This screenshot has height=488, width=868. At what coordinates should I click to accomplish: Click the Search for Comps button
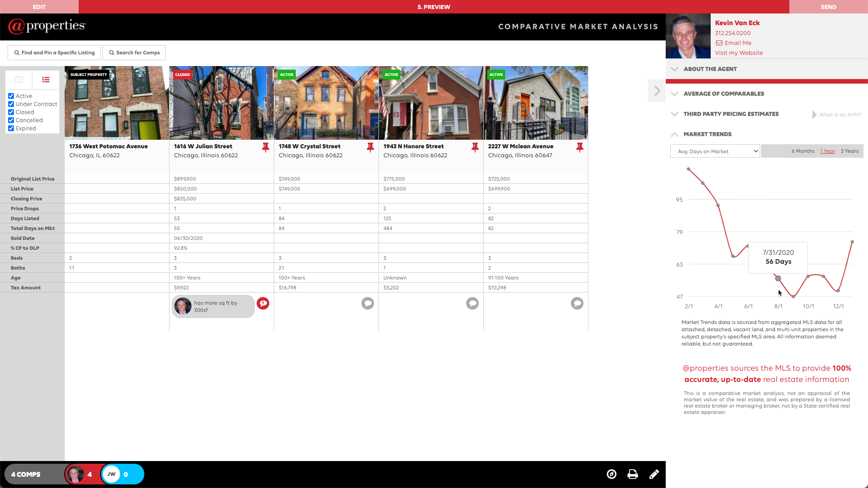134,53
